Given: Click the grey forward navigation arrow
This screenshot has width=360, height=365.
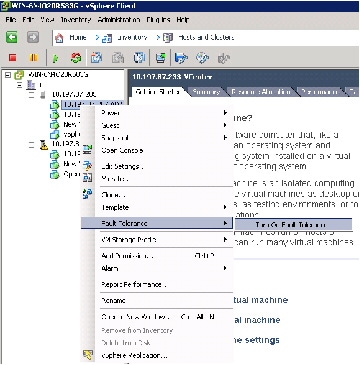Looking at the screenshot, I should (33, 37).
